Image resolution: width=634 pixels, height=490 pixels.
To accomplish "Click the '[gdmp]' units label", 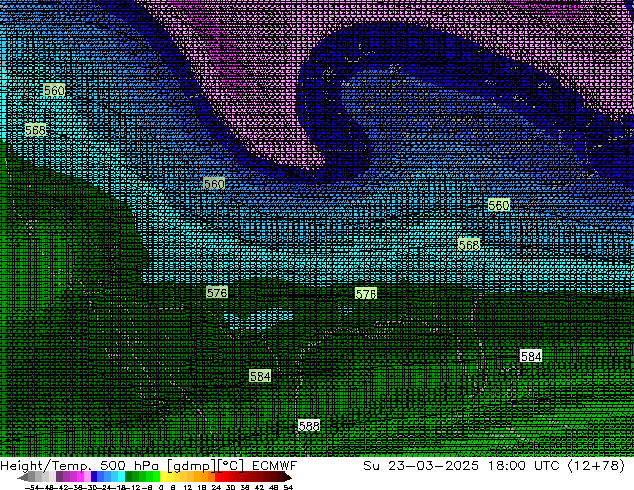I will point(191,466).
